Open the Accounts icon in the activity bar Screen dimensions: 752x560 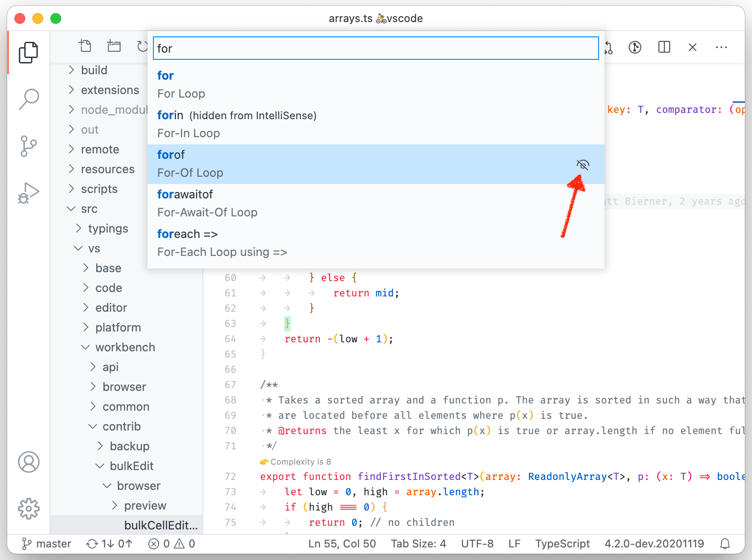click(x=29, y=462)
